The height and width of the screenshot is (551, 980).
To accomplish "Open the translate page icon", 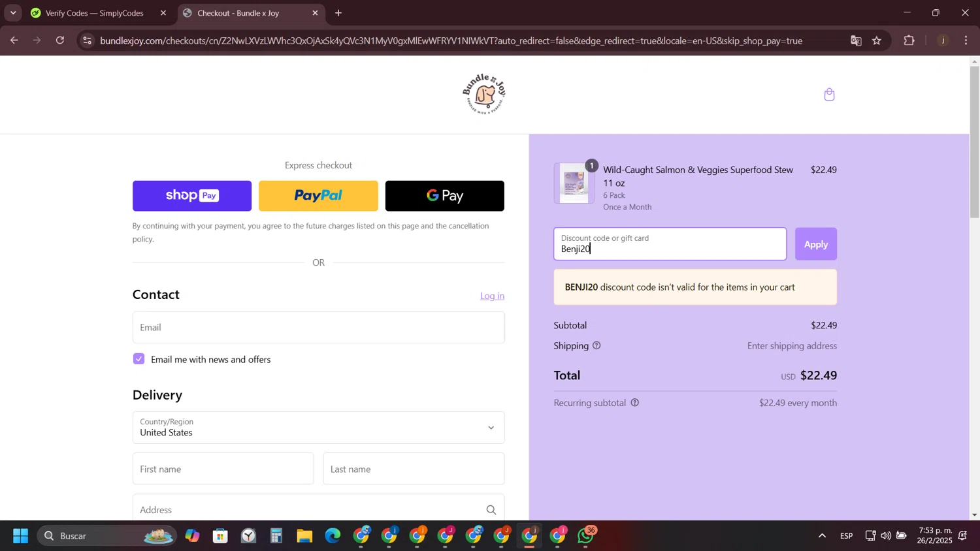I will pos(856,40).
